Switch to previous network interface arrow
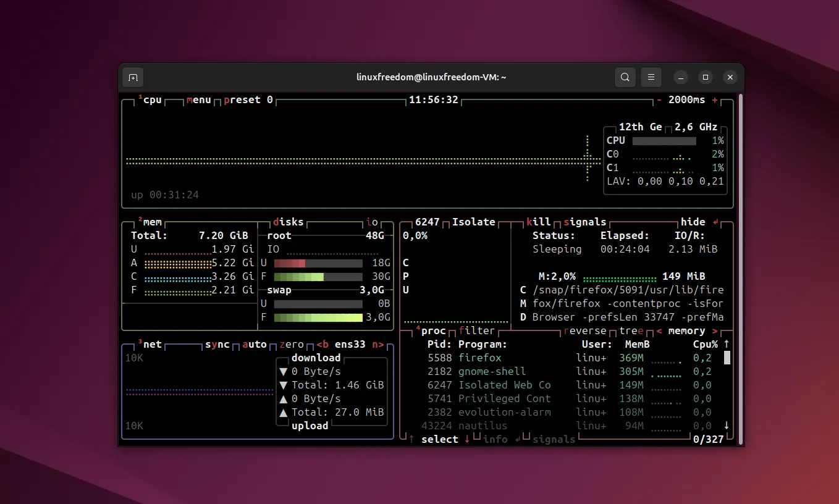 322,345
